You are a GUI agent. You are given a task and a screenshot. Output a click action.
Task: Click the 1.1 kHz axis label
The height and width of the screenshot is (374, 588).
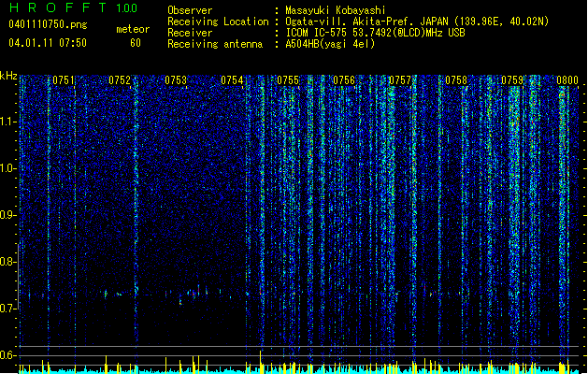(7, 122)
